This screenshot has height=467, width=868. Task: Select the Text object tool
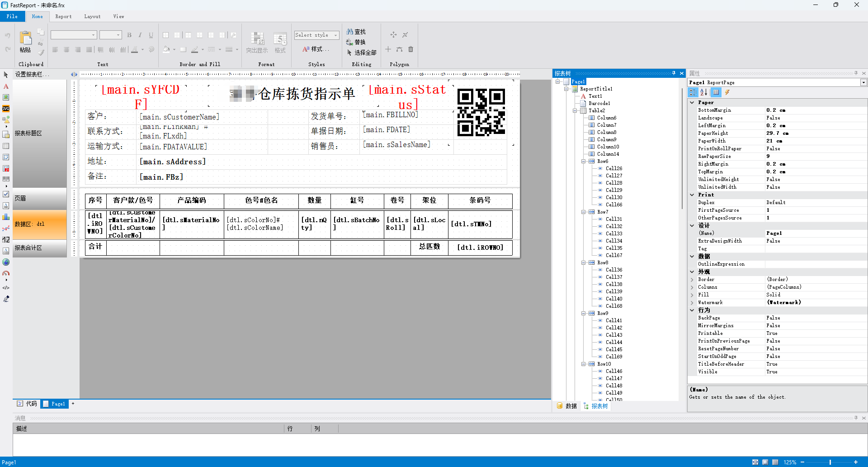coord(6,86)
